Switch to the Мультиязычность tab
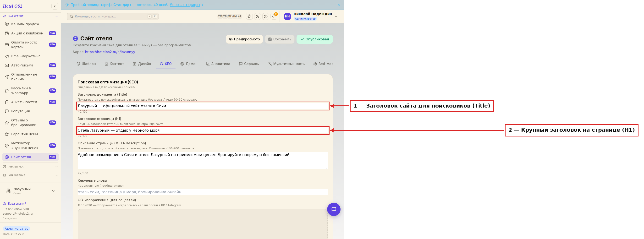This screenshot has width=644, height=239. (x=286, y=64)
